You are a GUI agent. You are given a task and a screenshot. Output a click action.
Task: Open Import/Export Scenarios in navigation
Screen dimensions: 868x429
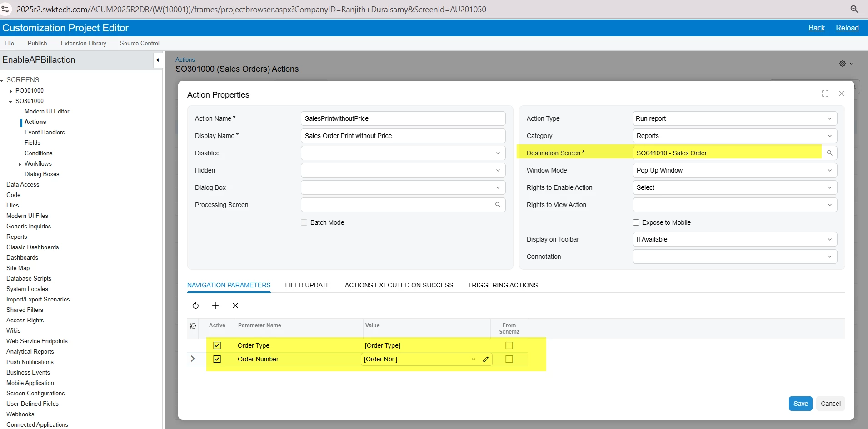[38, 299]
